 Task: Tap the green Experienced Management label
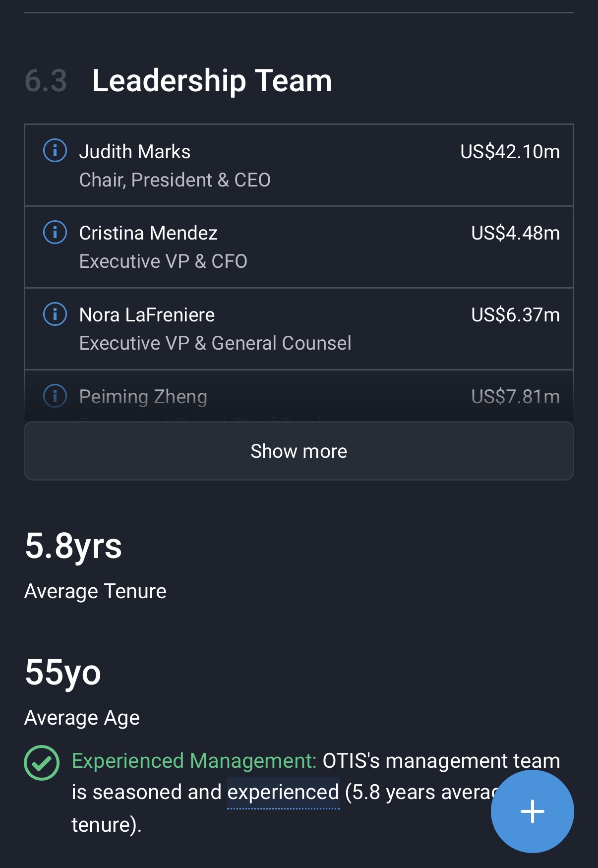194,761
